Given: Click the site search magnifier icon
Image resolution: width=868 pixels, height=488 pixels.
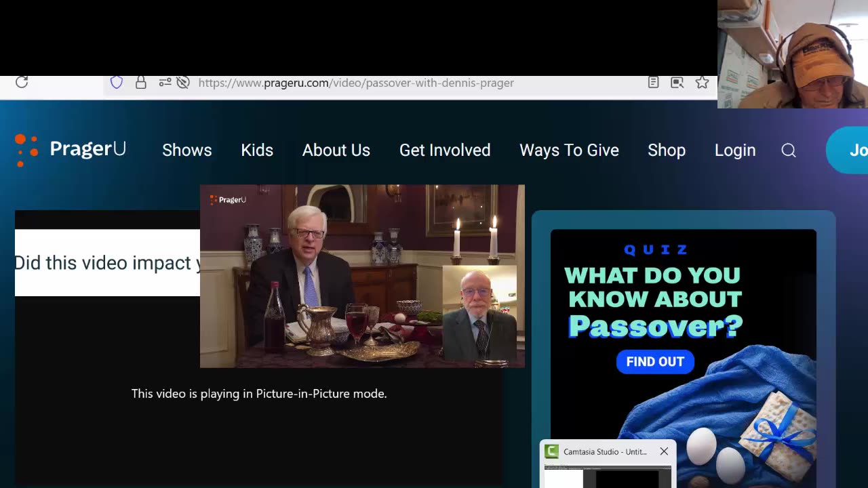Looking at the screenshot, I should (x=789, y=150).
